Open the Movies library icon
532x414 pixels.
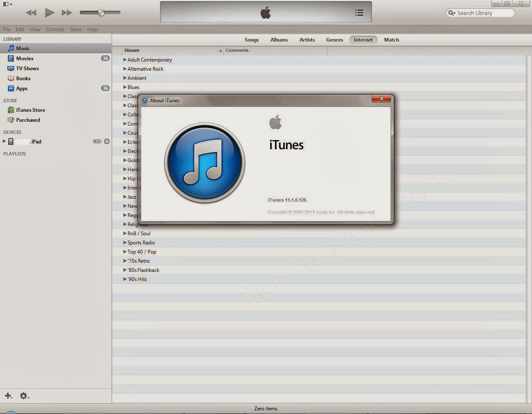click(x=10, y=58)
